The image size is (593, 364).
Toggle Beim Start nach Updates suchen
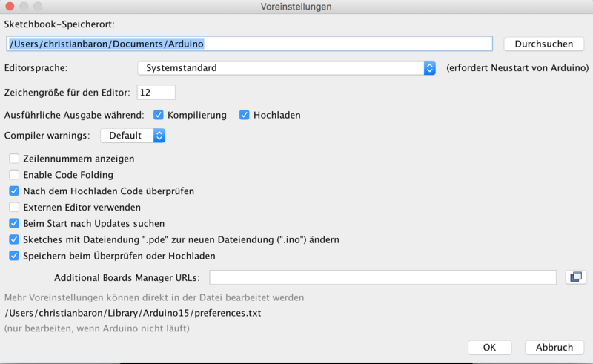[x=14, y=223]
